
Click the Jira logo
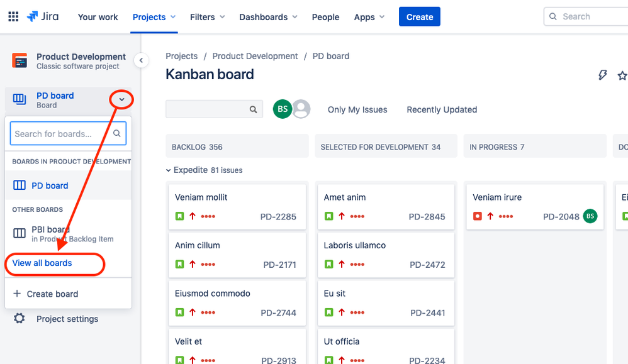42,17
